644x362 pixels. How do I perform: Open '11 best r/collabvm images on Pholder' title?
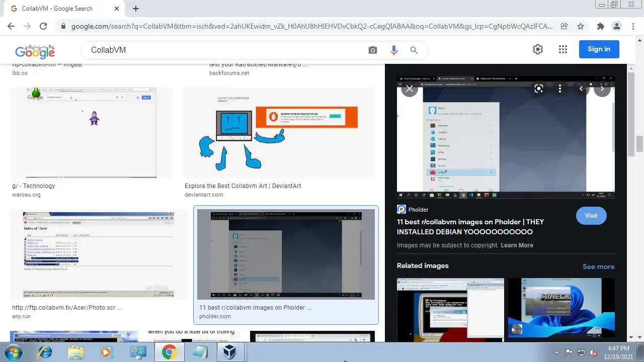470,227
